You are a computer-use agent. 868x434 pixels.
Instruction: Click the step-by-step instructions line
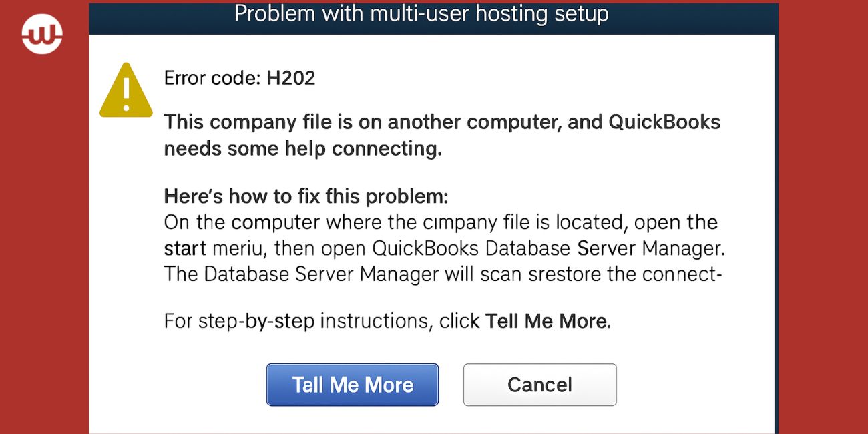pos(387,320)
